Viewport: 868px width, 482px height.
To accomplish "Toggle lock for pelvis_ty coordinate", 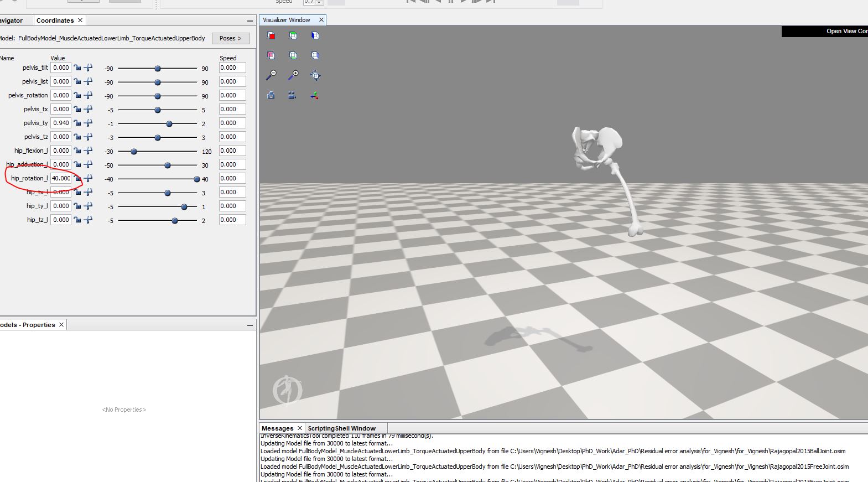I will coord(77,123).
